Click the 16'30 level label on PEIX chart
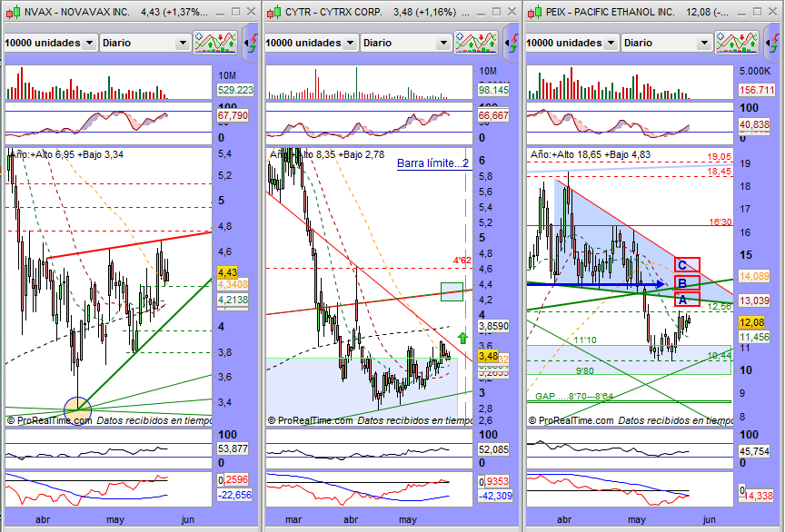Viewport: 785px width, 532px height. [720, 222]
